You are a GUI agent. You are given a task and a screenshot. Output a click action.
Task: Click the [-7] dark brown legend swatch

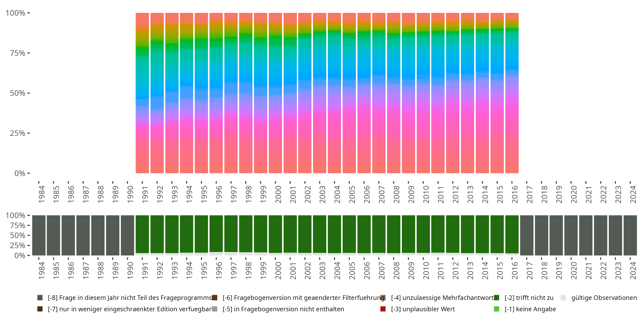40,309
